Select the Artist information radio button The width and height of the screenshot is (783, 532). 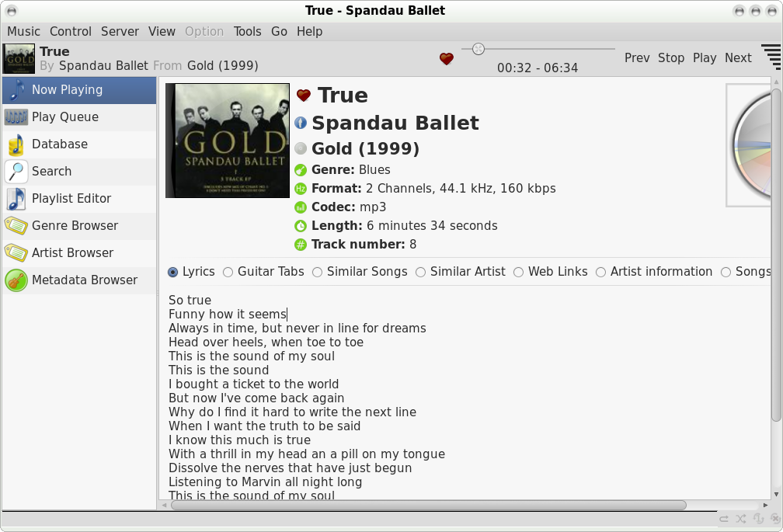pos(601,272)
